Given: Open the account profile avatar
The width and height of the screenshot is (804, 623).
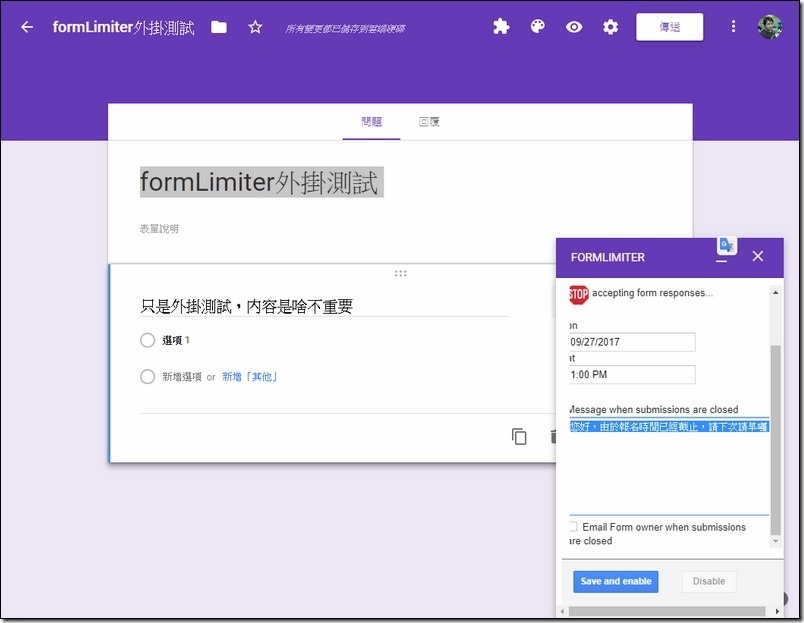Looking at the screenshot, I should click(770, 27).
